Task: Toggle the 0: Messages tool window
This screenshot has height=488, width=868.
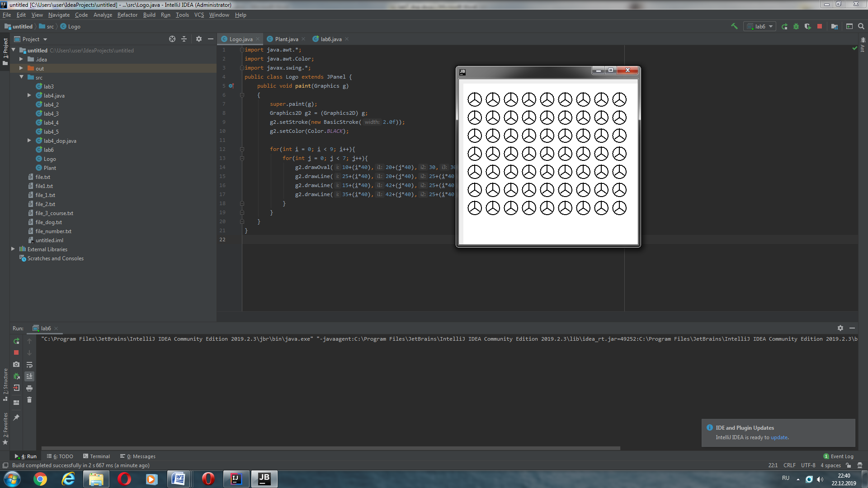Action: point(138,456)
